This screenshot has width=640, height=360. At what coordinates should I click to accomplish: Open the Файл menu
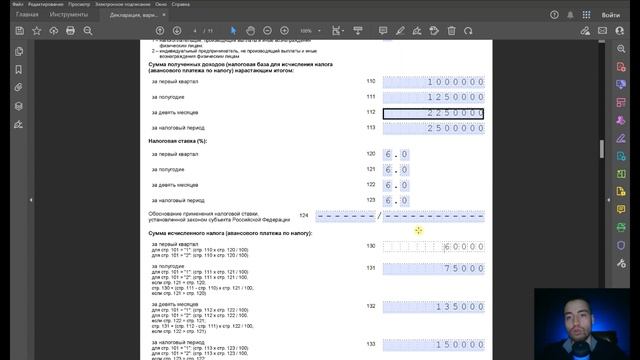tap(18, 4)
